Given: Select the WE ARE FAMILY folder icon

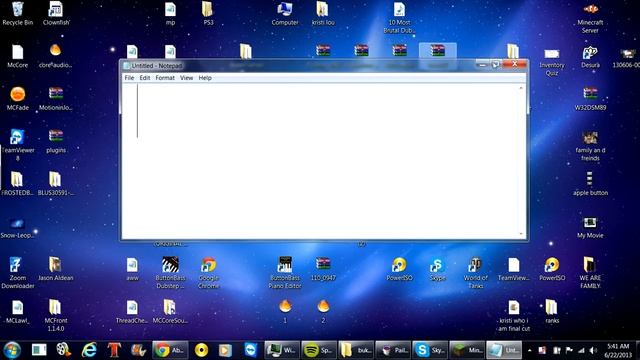Looking at the screenshot, I should click(590, 273).
